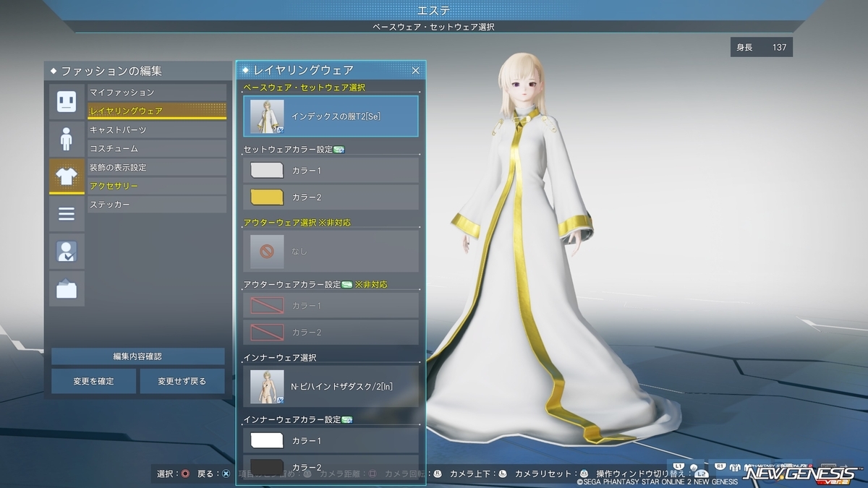This screenshot has width=868, height=488.
Task: Open the three-lines list category icon
Action: [67, 214]
